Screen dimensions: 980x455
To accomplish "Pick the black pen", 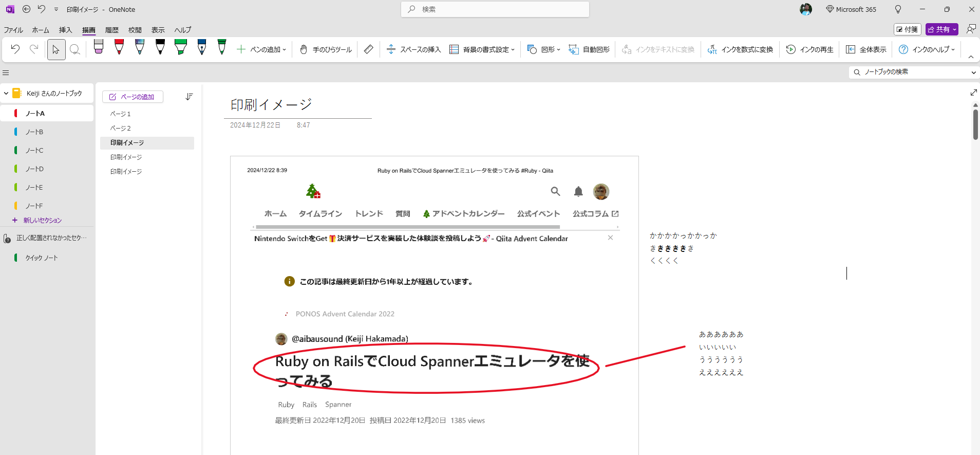I will point(160,47).
